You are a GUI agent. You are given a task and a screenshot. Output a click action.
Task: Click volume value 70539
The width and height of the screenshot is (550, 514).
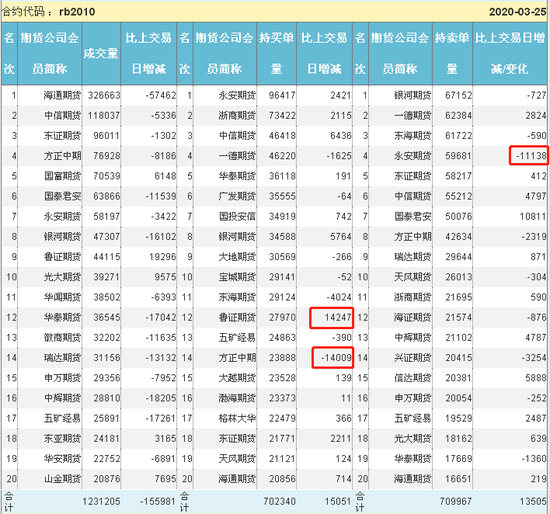click(x=107, y=176)
